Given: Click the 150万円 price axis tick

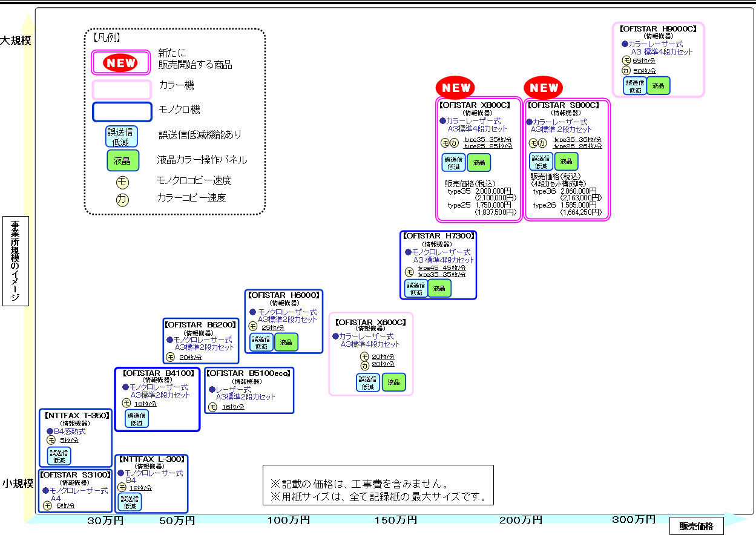Looking at the screenshot, I should [395, 520].
